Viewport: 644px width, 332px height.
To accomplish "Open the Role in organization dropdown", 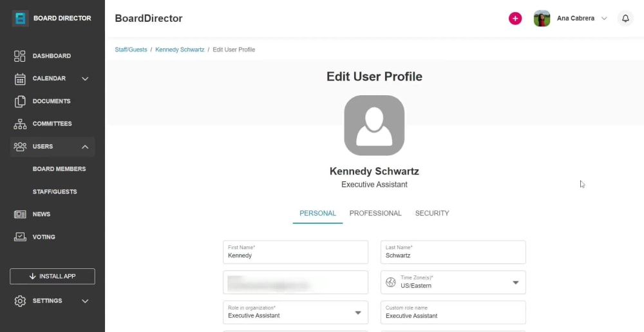I will point(296,313).
